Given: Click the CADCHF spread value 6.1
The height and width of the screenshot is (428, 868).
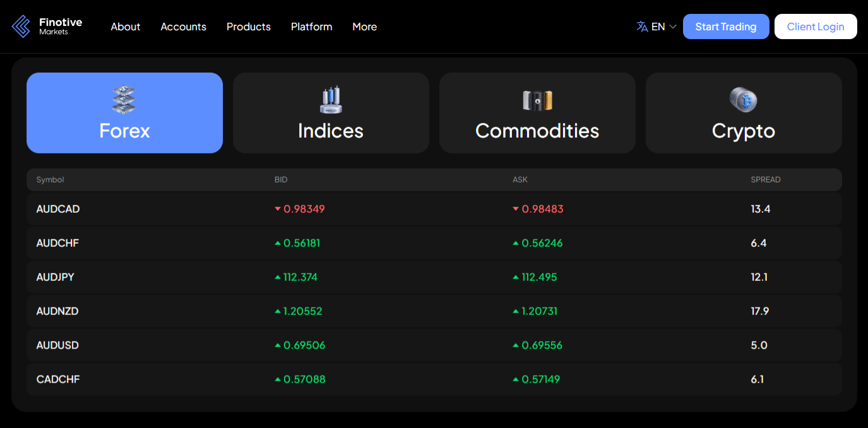Looking at the screenshot, I should tap(758, 379).
